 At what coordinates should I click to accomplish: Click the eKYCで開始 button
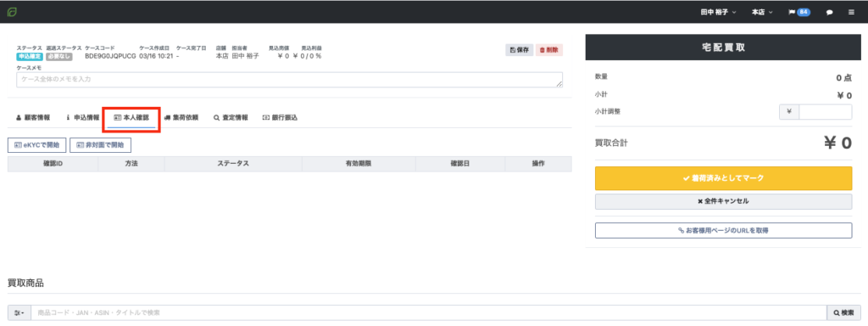(x=37, y=144)
